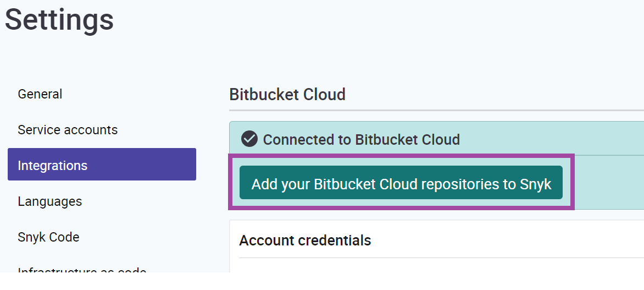This screenshot has width=644, height=290.
Task: Open the General settings section
Action: pos(40,94)
